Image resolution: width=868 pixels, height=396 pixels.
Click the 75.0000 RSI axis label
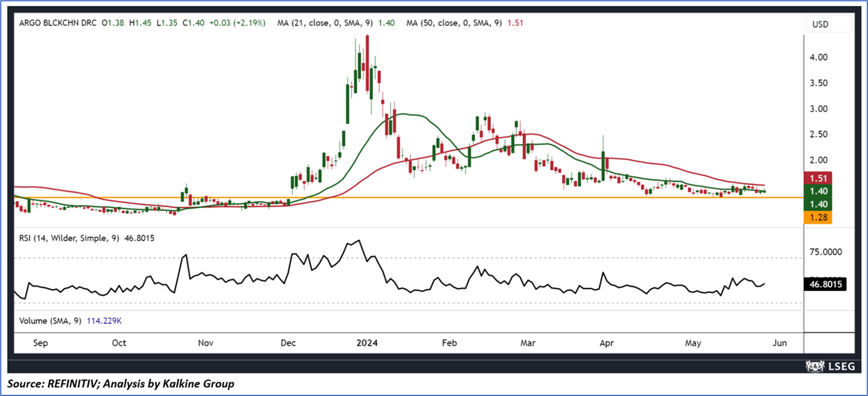click(x=825, y=252)
